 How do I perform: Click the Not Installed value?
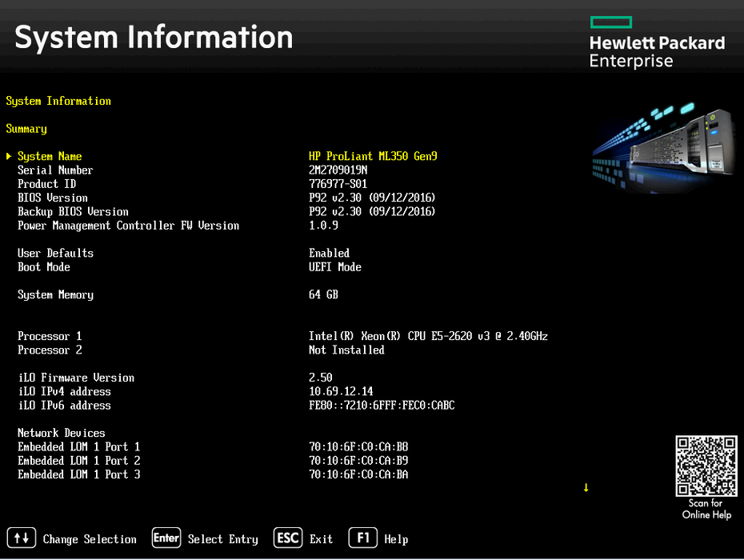click(x=346, y=350)
